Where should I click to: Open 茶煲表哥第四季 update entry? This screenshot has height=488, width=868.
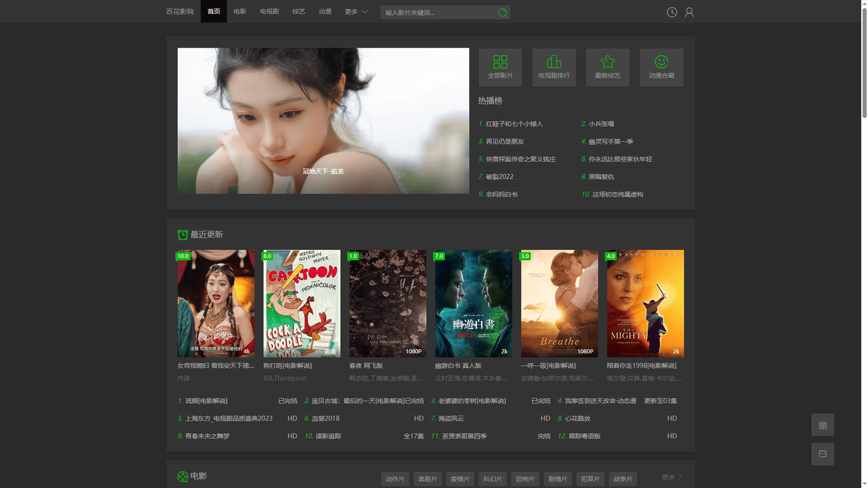point(464,436)
